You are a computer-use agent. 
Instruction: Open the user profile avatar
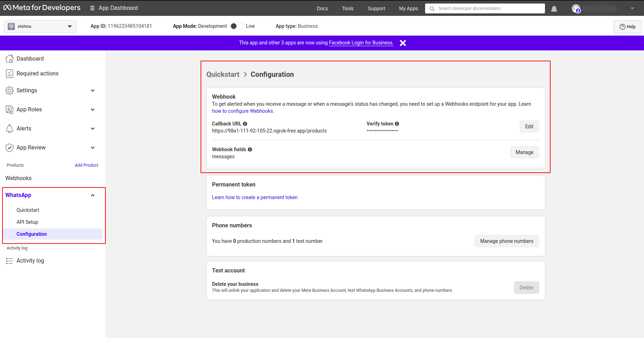pyautogui.click(x=576, y=9)
